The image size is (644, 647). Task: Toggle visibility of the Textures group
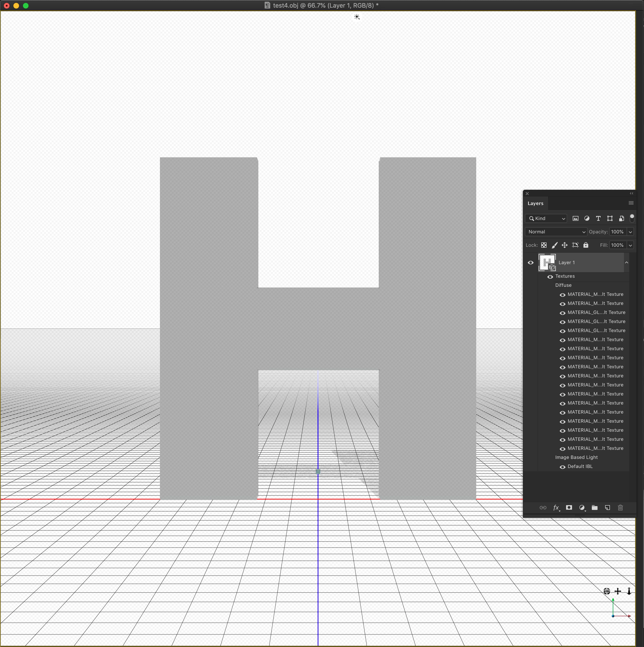click(x=550, y=277)
